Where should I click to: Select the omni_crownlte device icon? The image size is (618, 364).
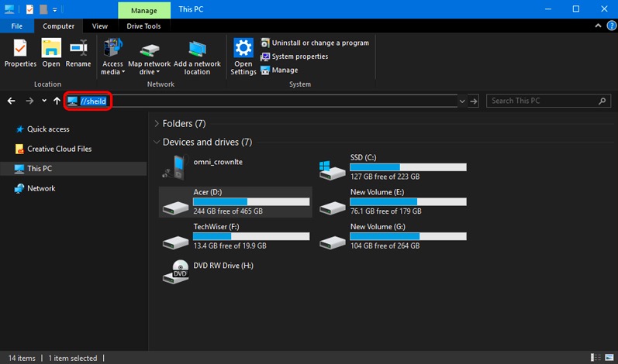pos(174,167)
